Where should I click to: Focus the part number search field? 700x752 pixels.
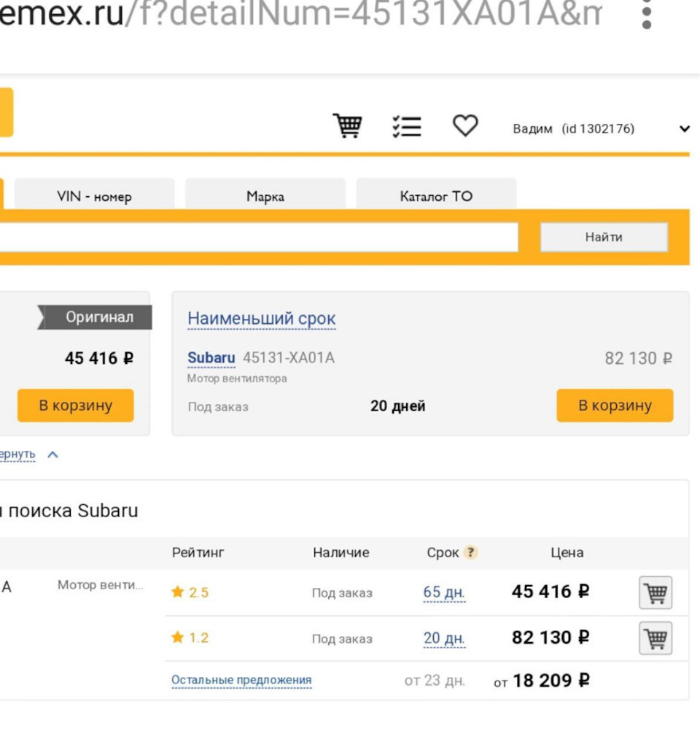coord(255,237)
